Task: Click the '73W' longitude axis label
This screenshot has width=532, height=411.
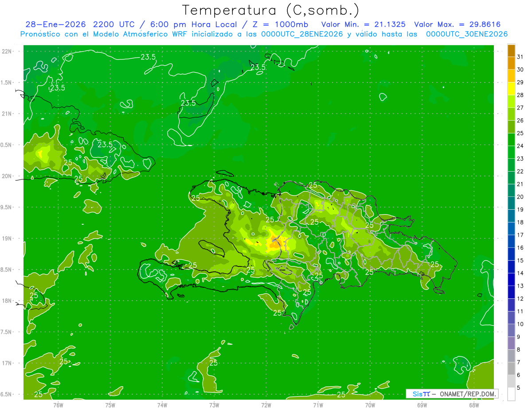Action: (x=214, y=405)
